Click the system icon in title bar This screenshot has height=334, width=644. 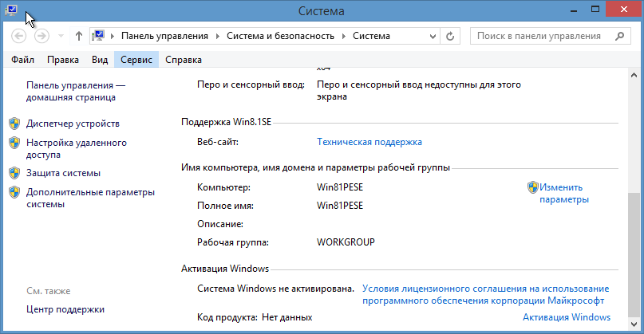(11, 11)
